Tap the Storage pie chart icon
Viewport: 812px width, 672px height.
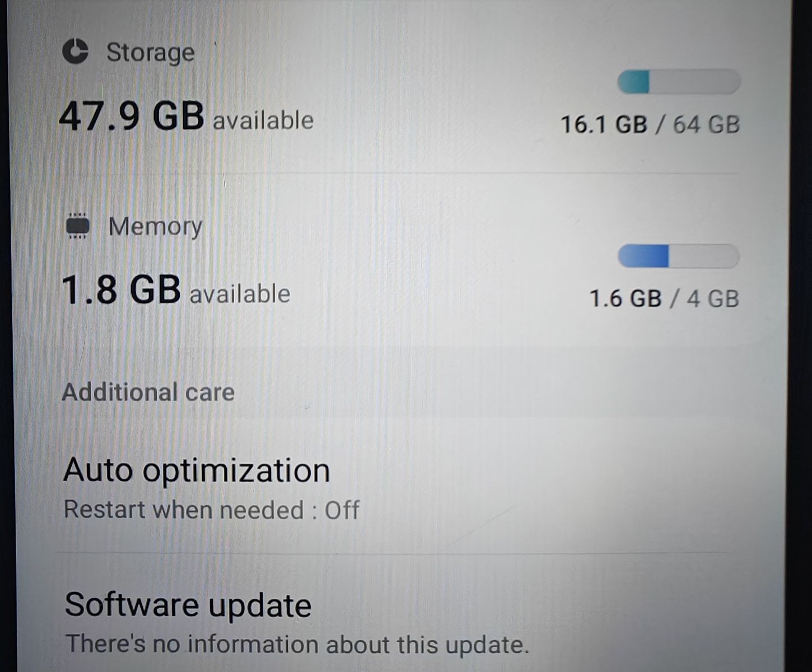(75, 52)
